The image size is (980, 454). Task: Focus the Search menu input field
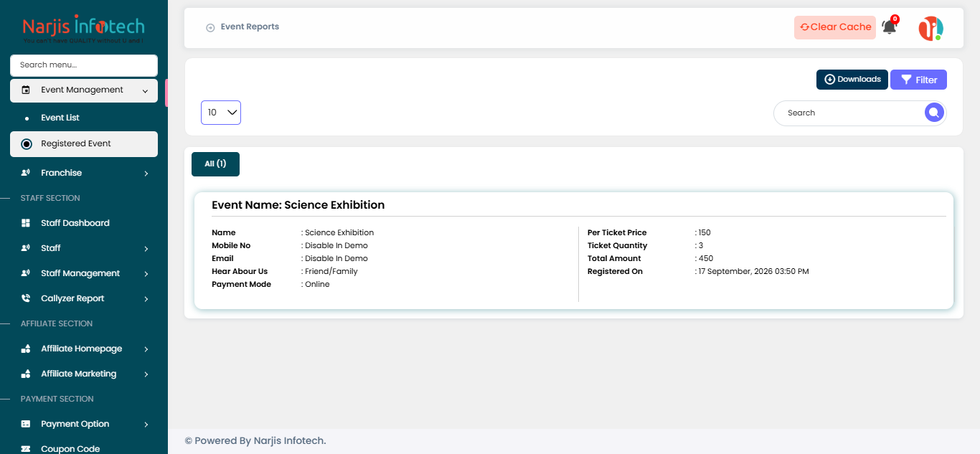(84, 65)
